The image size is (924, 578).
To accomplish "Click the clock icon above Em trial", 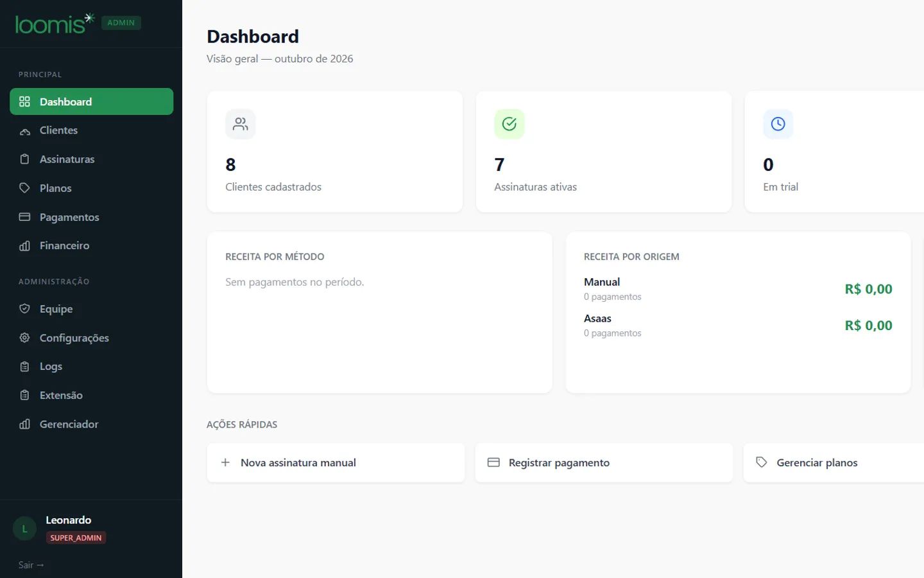I will 778,124.
